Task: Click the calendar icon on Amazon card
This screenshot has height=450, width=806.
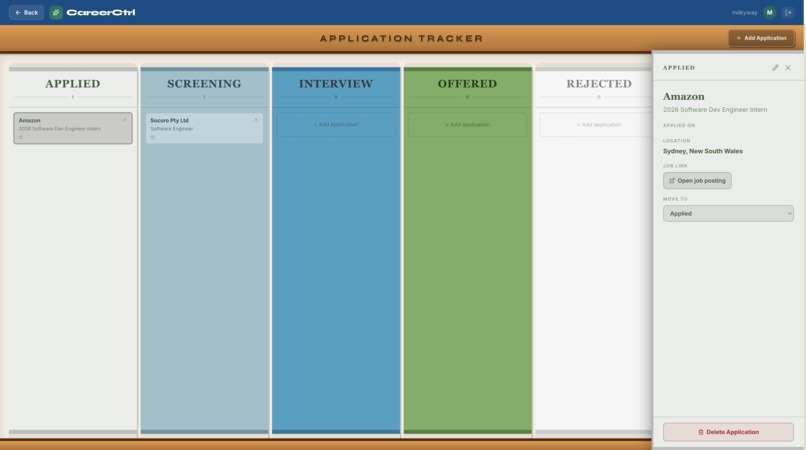Action: click(x=21, y=137)
